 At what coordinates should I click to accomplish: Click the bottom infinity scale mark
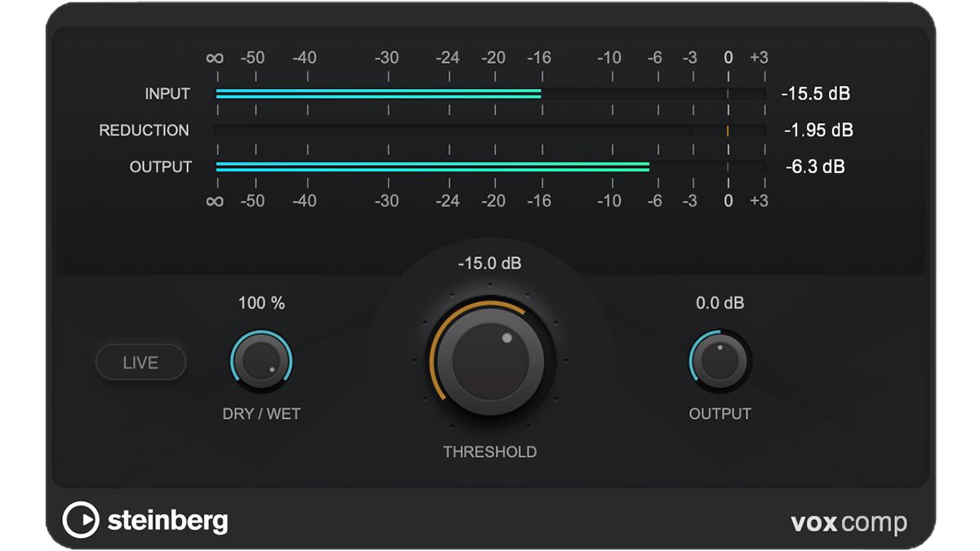click(215, 201)
